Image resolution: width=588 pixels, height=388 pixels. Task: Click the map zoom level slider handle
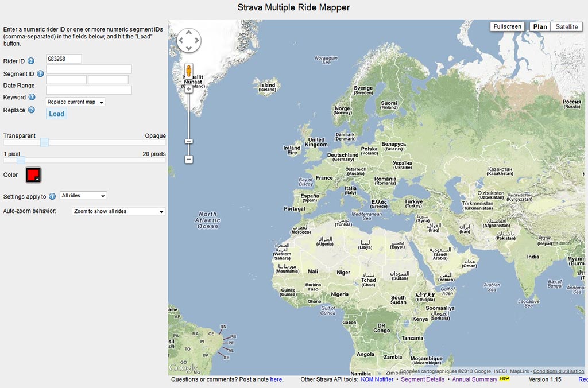click(188, 141)
